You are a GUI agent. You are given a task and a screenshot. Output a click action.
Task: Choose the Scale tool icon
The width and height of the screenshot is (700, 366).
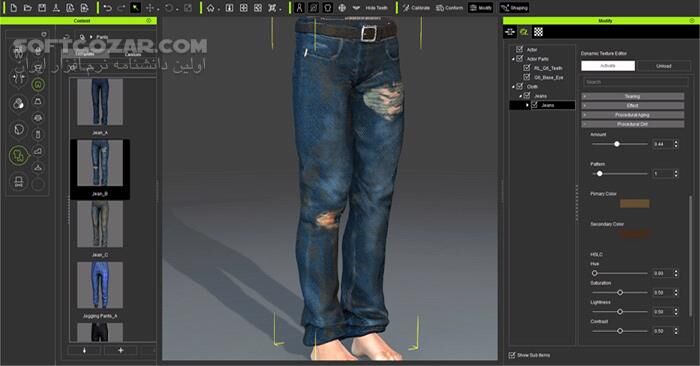(x=188, y=8)
